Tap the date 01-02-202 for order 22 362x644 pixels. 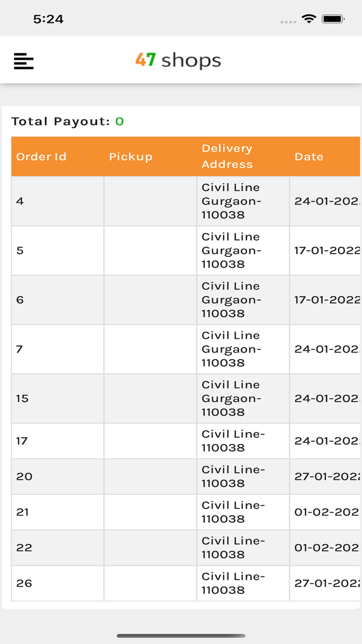[x=325, y=547]
